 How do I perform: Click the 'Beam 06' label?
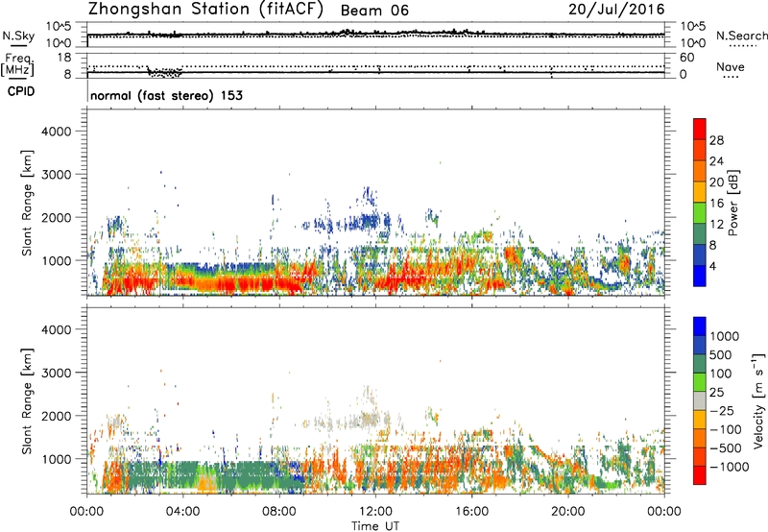coord(374,11)
